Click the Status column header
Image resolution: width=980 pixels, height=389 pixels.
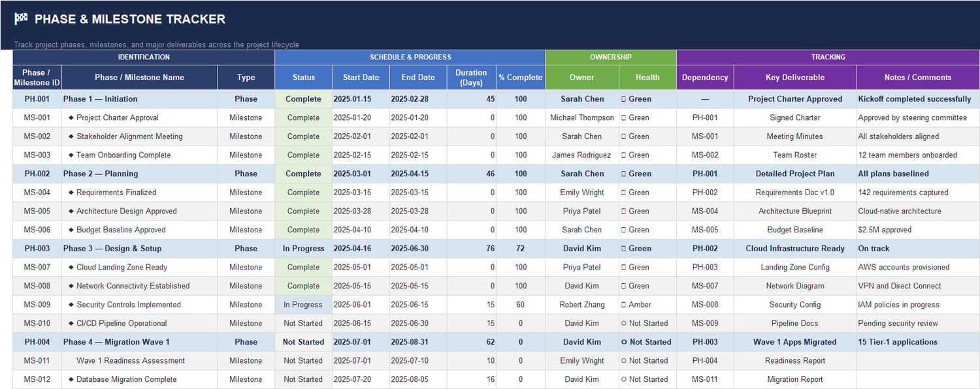click(x=304, y=77)
